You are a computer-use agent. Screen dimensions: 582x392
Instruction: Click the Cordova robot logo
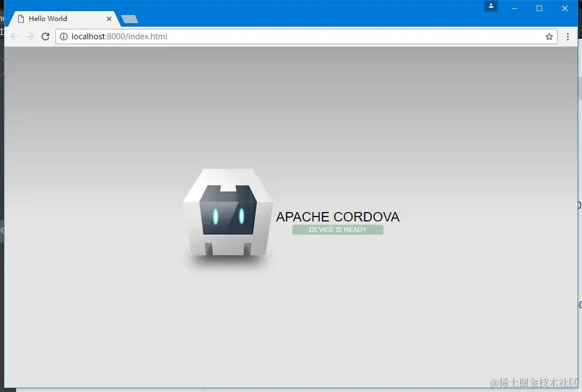(x=228, y=213)
